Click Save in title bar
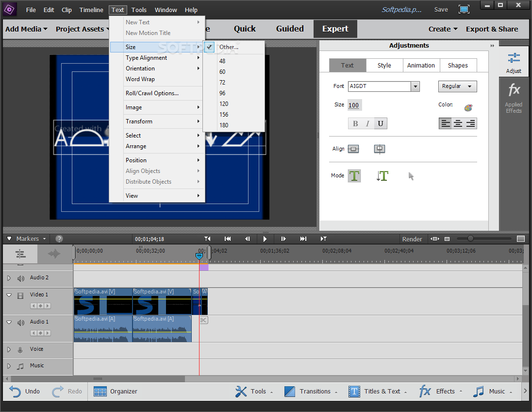Viewport: 532px width, 412px height. (x=441, y=10)
